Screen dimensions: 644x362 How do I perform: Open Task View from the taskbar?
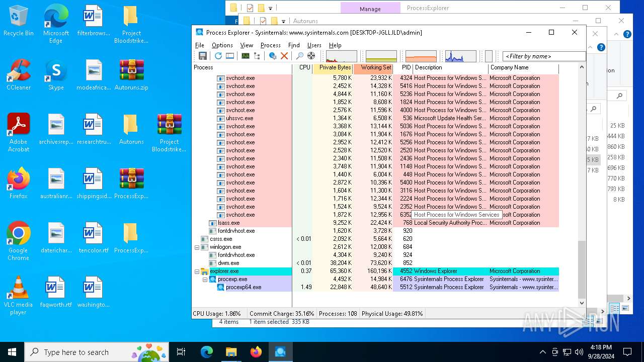(181, 352)
